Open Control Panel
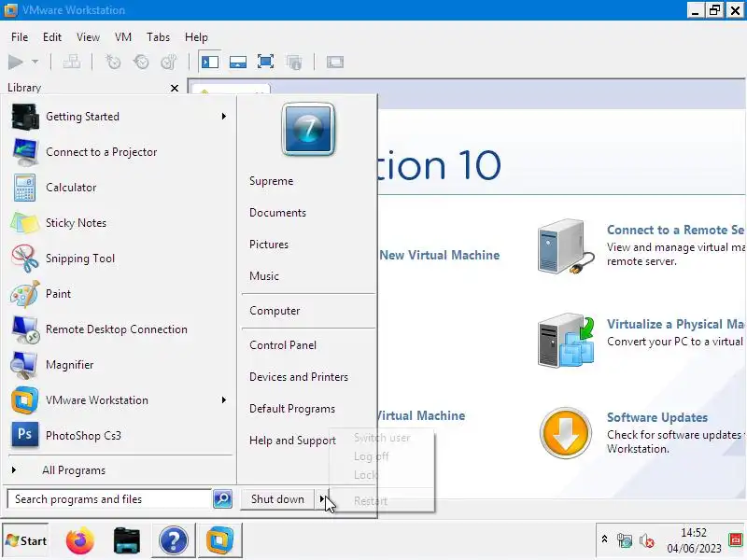Screen dimensions: 747x560 click(x=283, y=345)
